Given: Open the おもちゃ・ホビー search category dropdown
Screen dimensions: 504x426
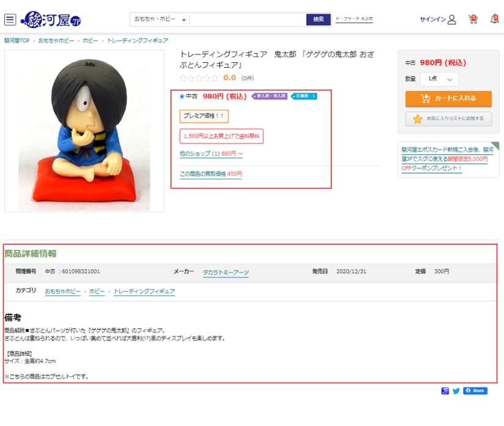Looking at the screenshot, I should [x=159, y=20].
